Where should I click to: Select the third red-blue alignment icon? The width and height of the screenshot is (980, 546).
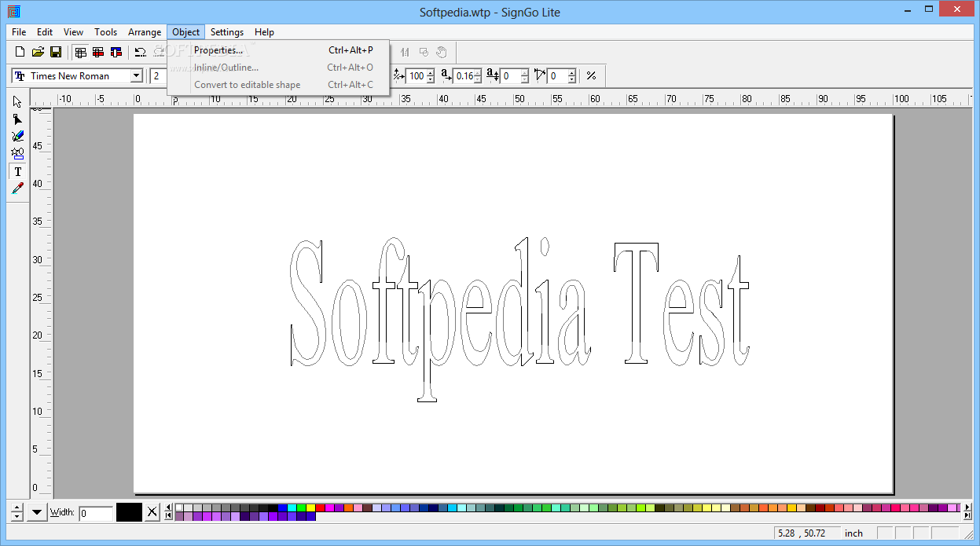[116, 53]
